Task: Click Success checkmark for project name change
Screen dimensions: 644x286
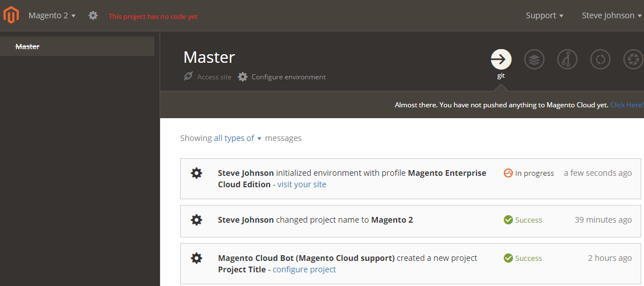Action: click(508, 220)
